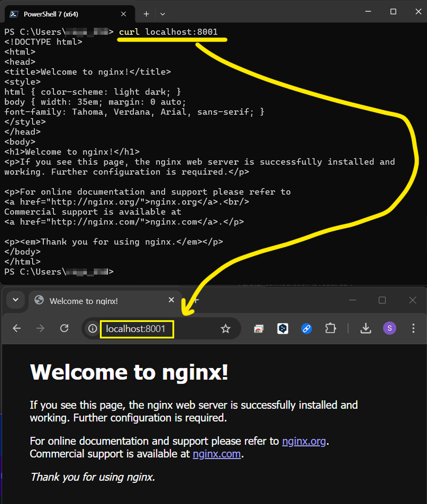Click 'Thank you for using nginx.' text
This screenshot has width=427, height=504.
pos(93,477)
